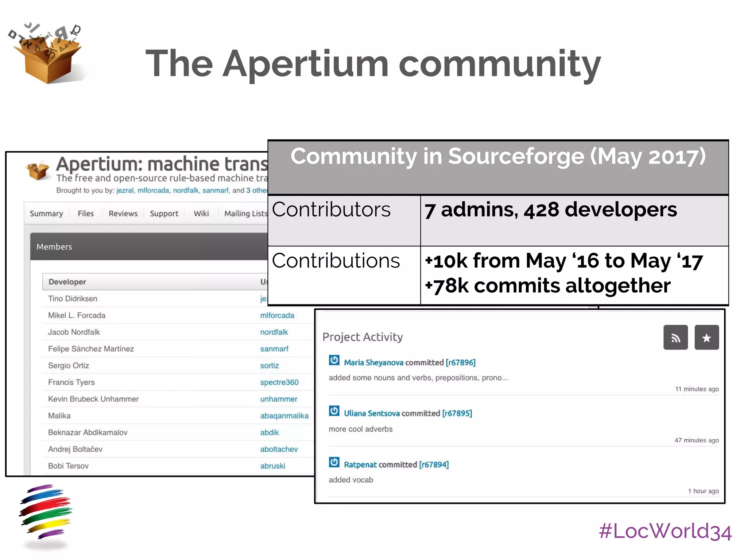
Task: Click the '+78k commits altogether' text
Action: pyautogui.click(x=547, y=285)
